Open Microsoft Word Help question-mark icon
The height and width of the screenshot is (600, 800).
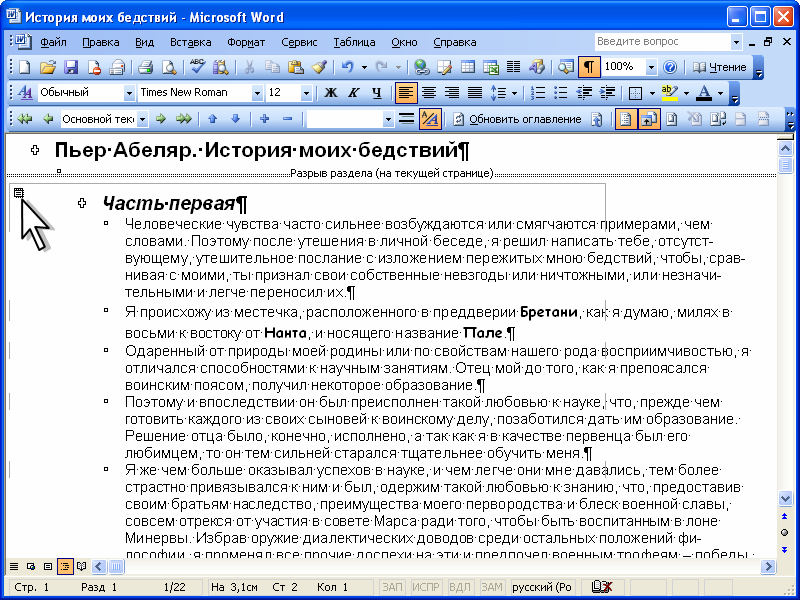[670, 67]
